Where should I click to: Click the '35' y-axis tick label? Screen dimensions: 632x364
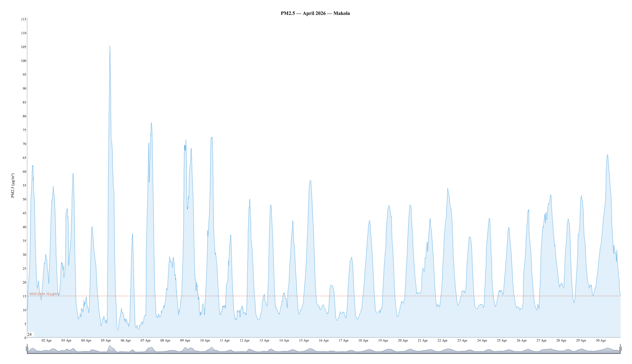24,241
